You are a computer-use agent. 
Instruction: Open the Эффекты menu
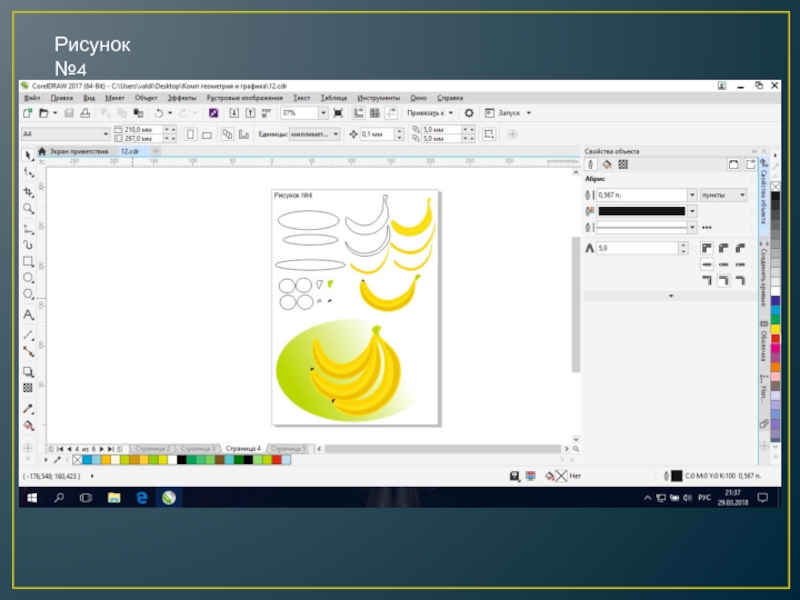coord(182,98)
